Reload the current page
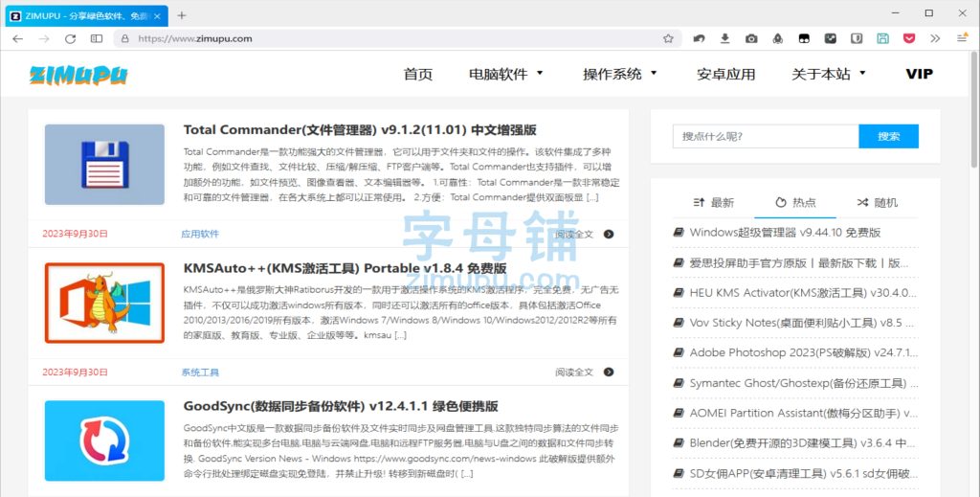The height and width of the screenshot is (497, 980). 70,38
